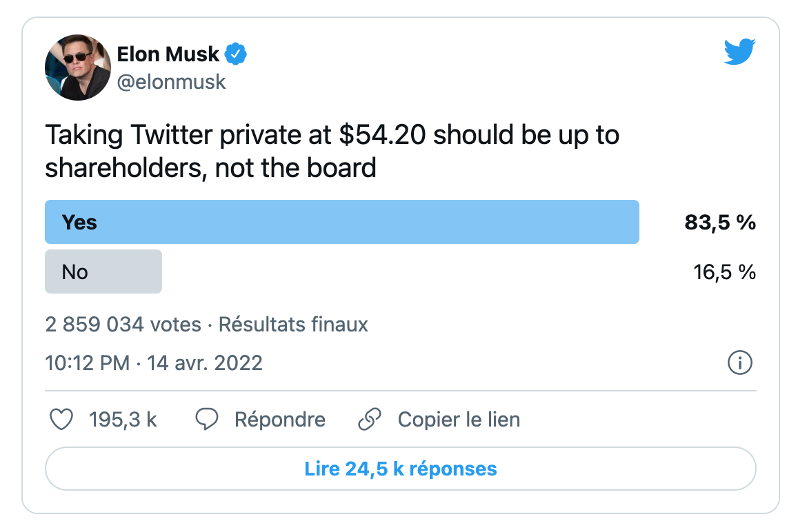Click the Copier le lien text
Screen dimensions: 807x532
point(459,420)
